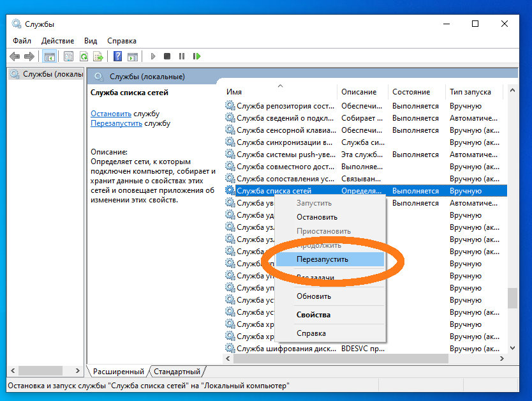The width and height of the screenshot is (532, 401).
Task: Choose Свойства in the context menu
Action: [313, 315]
